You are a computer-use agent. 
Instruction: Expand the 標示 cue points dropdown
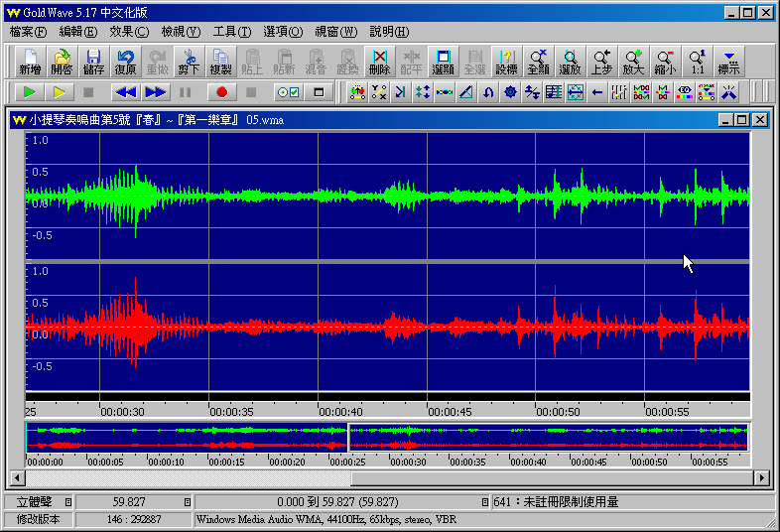[x=729, y=62]
